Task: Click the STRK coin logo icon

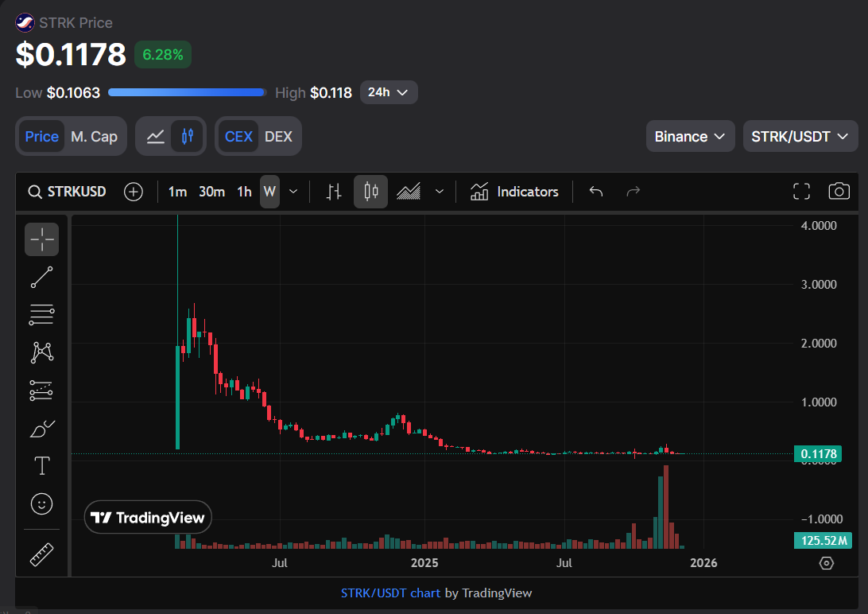Action: point(25,23)
